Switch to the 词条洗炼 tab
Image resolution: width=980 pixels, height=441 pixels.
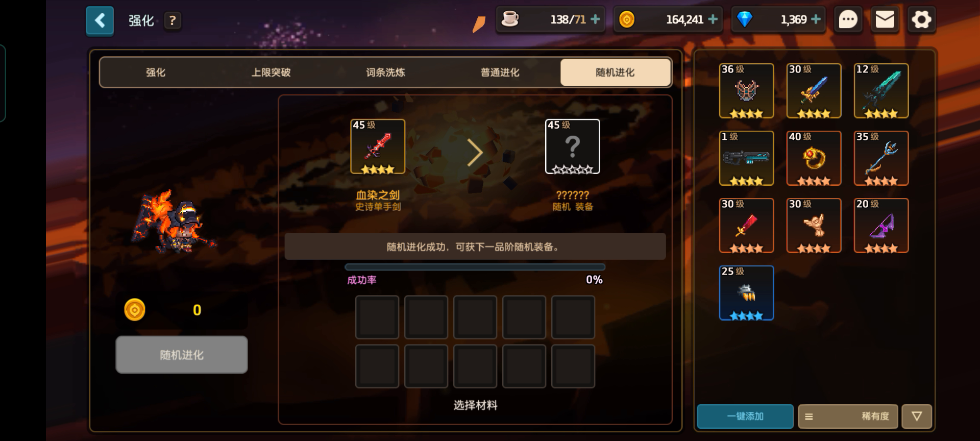[385, 72]
